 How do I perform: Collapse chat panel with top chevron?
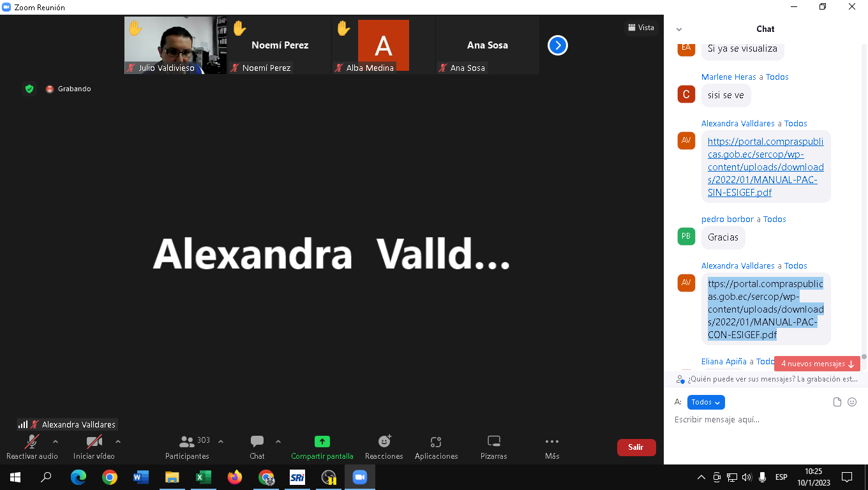pos(678,29)
